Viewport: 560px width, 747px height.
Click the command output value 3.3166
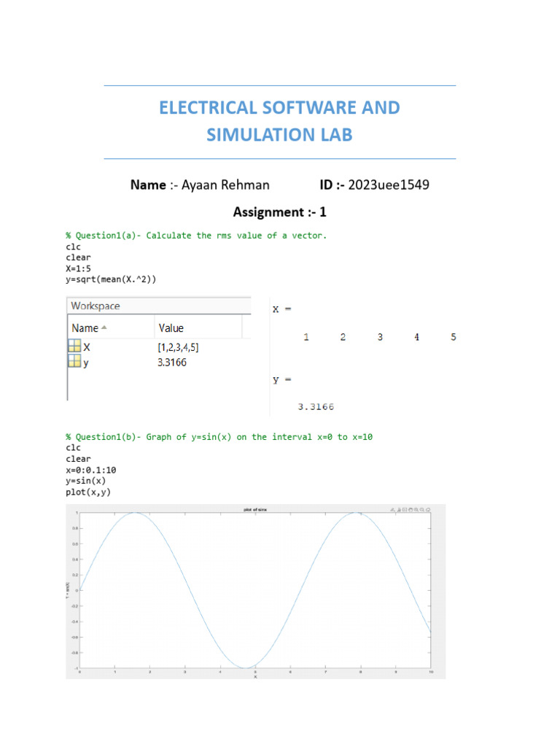[316, 406]
